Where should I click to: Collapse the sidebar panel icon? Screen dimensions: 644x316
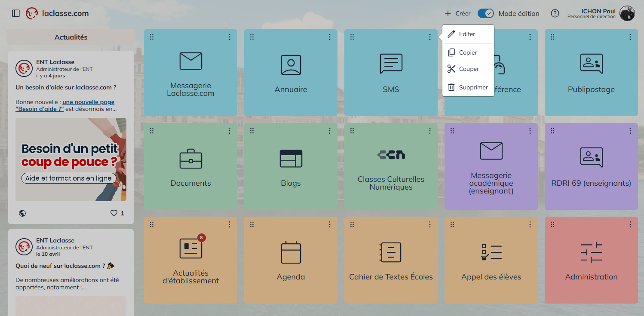point(16,13)
